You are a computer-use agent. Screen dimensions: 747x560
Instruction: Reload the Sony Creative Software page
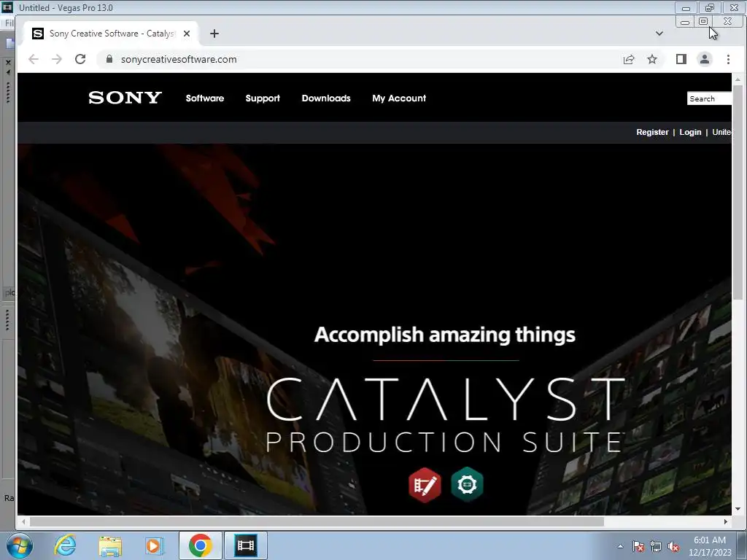(80, 59)
